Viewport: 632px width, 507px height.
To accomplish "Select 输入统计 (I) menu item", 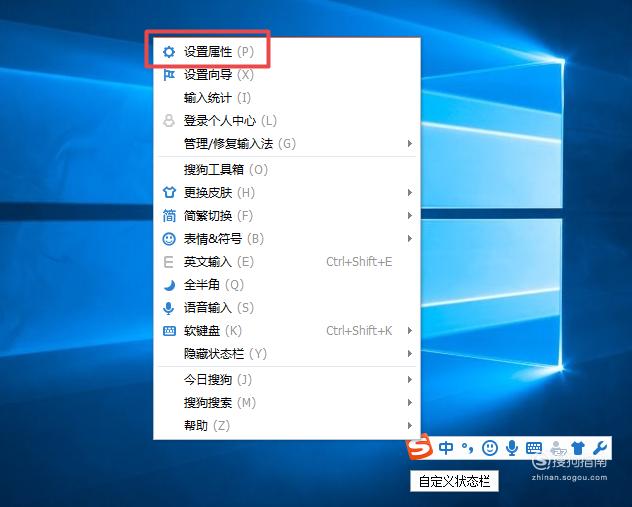I will click(x=287, y=98).
